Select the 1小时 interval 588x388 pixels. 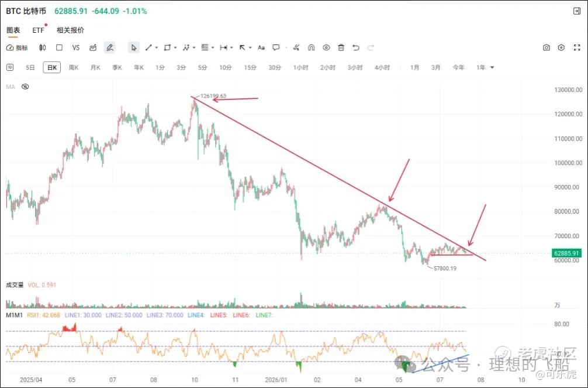(301, 68)
